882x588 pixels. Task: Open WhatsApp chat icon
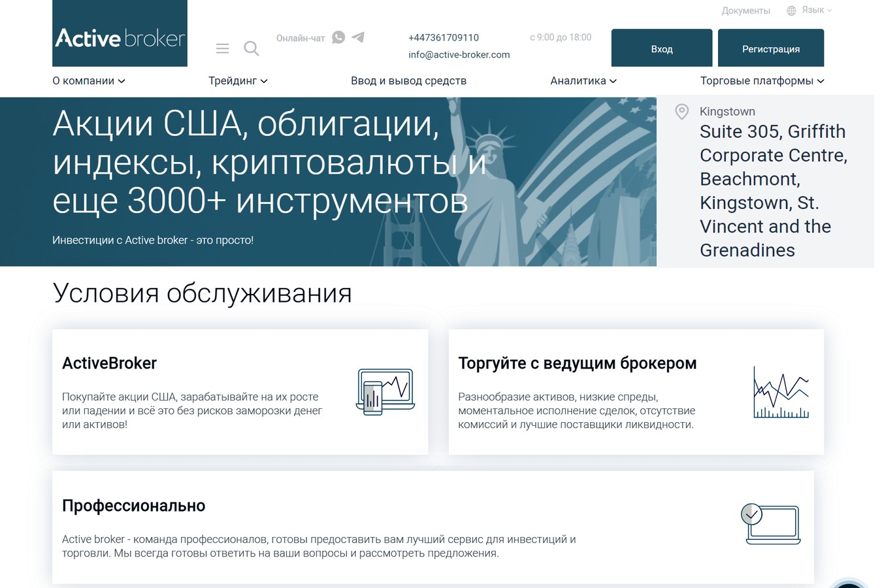point(338,37)
